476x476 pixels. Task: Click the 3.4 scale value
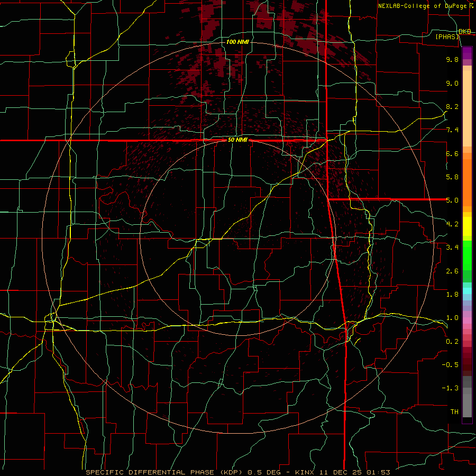pos(452,248)
